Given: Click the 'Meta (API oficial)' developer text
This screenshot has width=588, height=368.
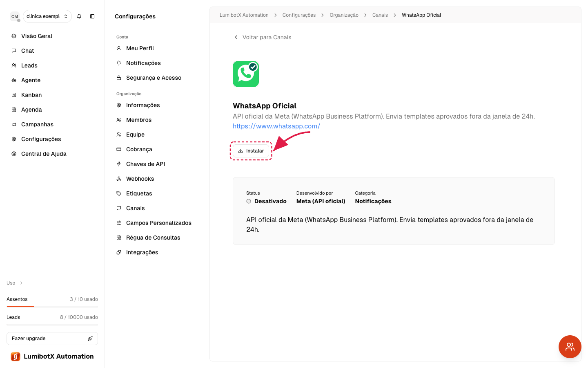Looking at the screenshot, I should point(321,201).
